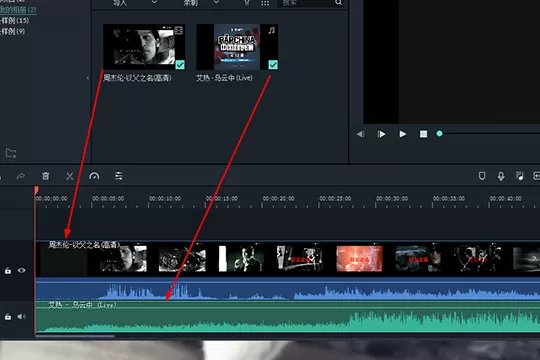Click the microphone voiceover icon
The height and width of the screenshot is (360, 540).
click(x=501, y=176)
